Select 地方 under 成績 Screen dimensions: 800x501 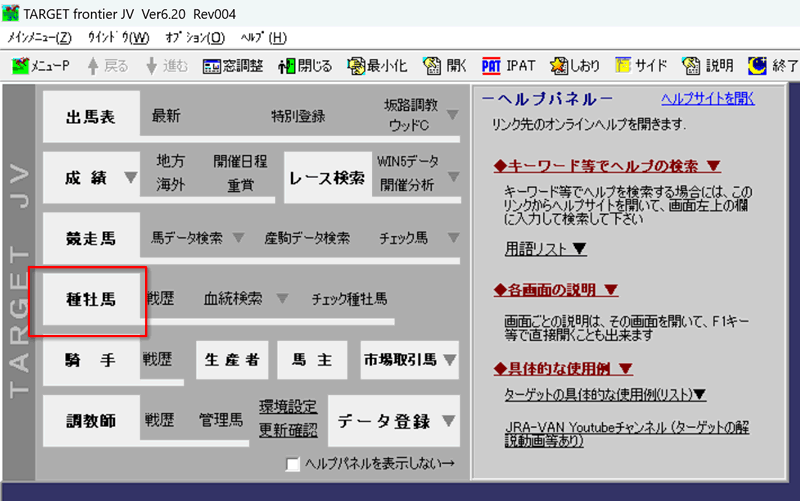point(170,161)
